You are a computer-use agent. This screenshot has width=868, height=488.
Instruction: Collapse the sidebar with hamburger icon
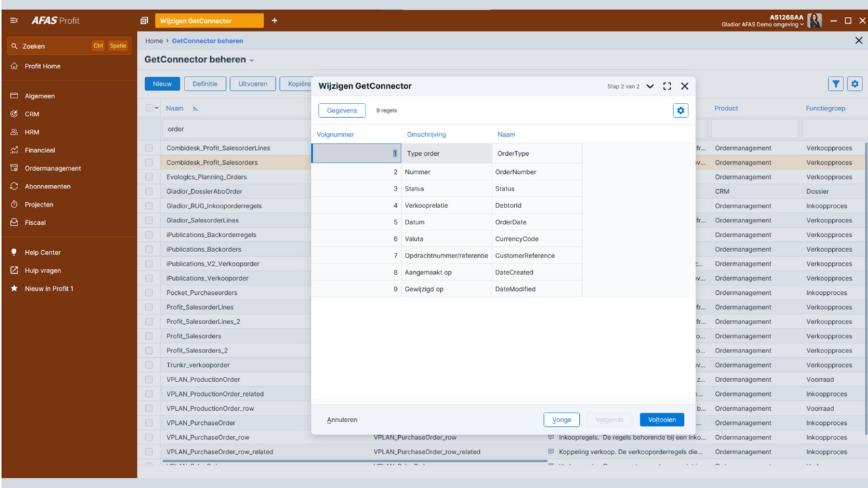pyautogui.click(x=14, y=21)
